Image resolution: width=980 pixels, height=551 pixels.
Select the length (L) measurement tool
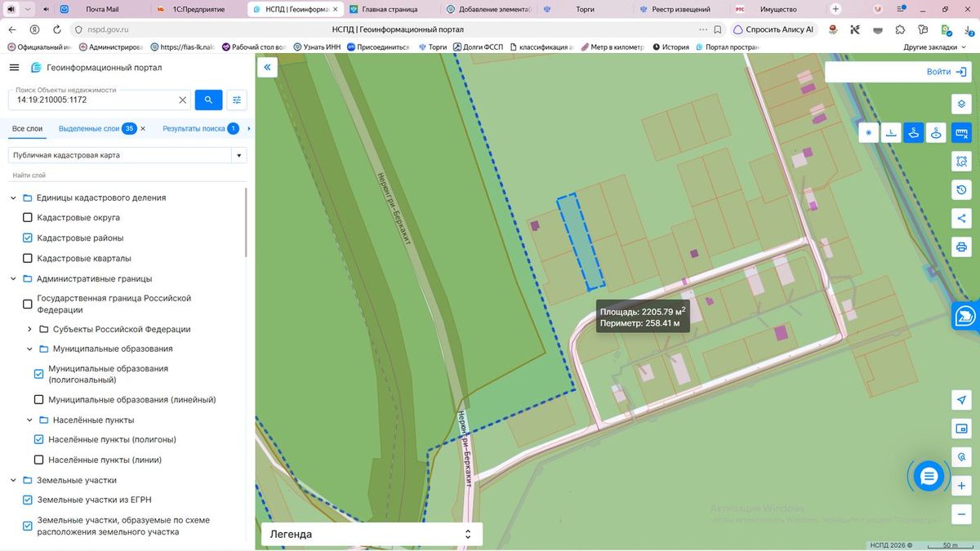point(891,132)
